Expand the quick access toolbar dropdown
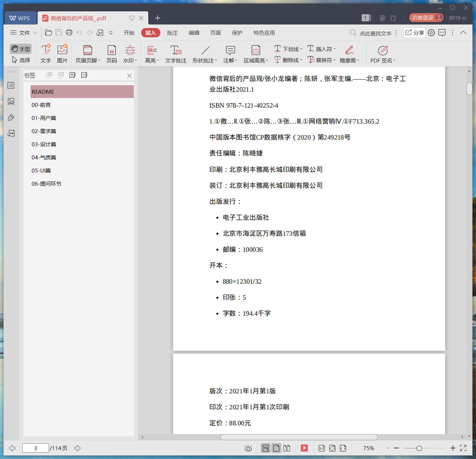Viewport: 476px width, 459px height. click(x=111, y=33)
